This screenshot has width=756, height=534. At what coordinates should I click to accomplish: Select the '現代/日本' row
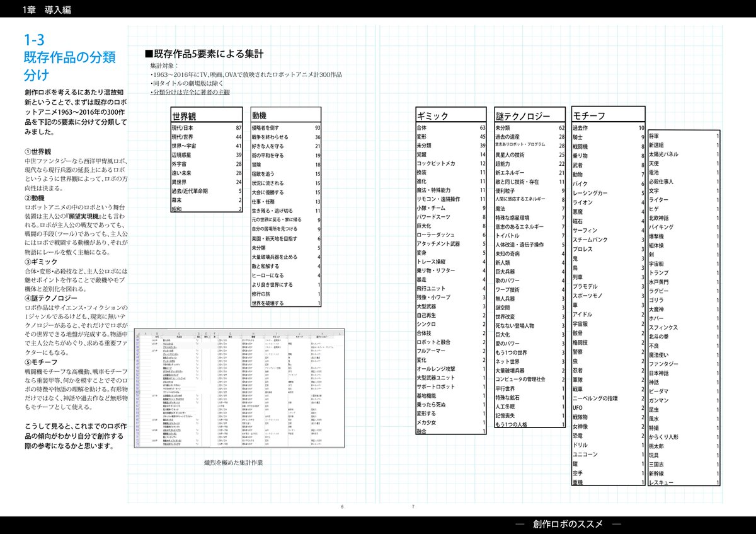[207, 128]
